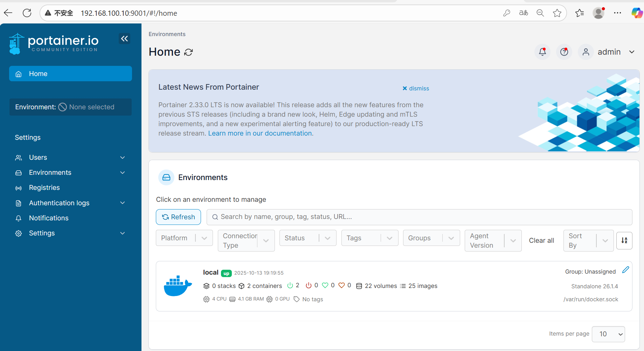The height and width of the screenshot is (351, 644).
Task: Open the Status filter dropdown
Action: [x=308, y=238]
